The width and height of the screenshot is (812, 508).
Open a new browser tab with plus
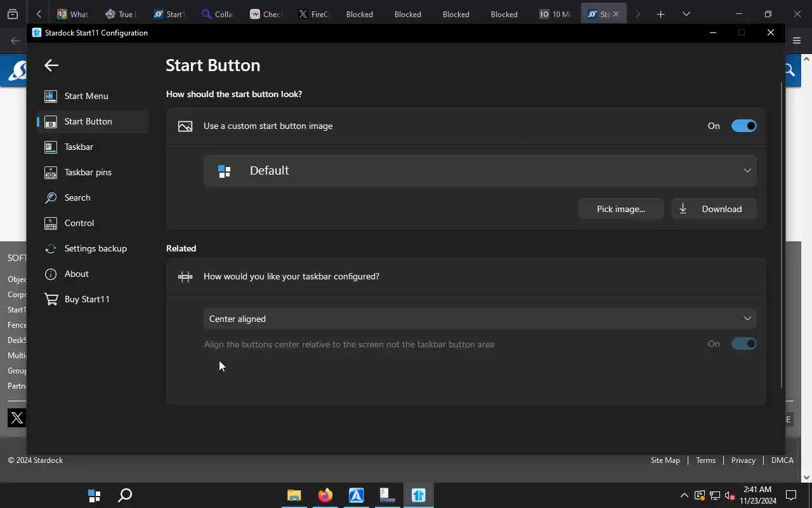(660, 14)
